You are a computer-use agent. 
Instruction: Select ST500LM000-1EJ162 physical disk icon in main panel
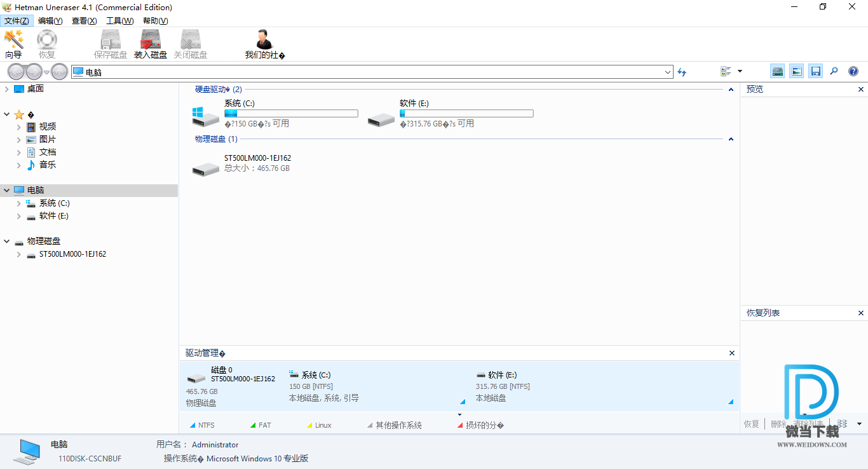pos(206,168)
